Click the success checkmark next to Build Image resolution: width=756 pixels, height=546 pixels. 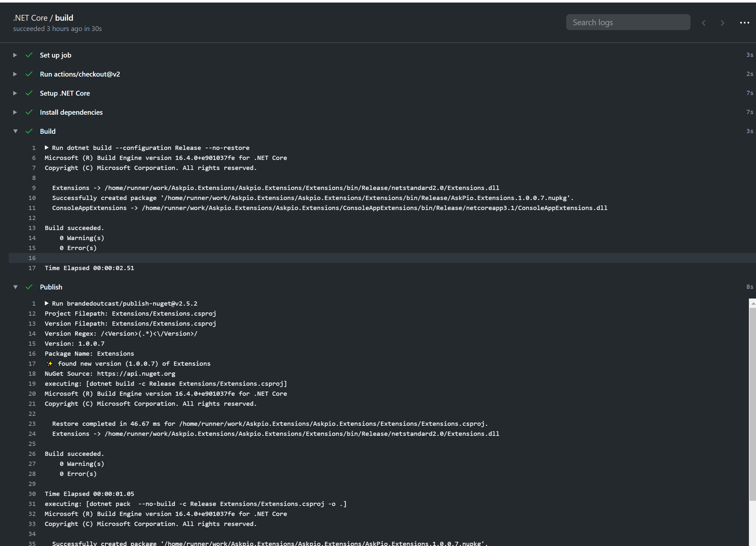[29, 131]
